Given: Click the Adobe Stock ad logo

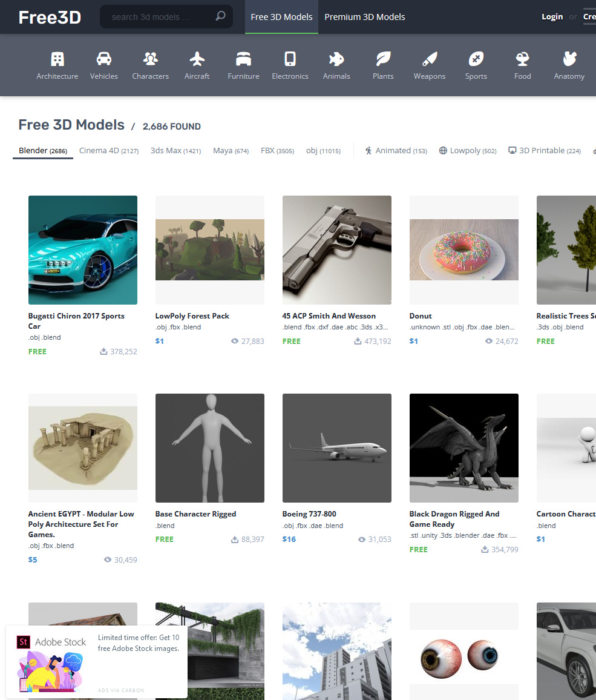Looking at the screenshot, I should point(51,642).
